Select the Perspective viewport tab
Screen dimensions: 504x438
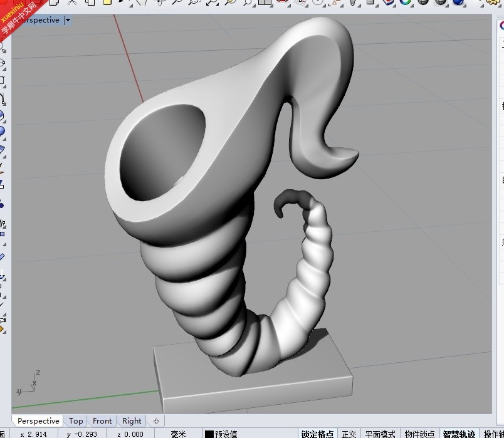click(38, 421)
